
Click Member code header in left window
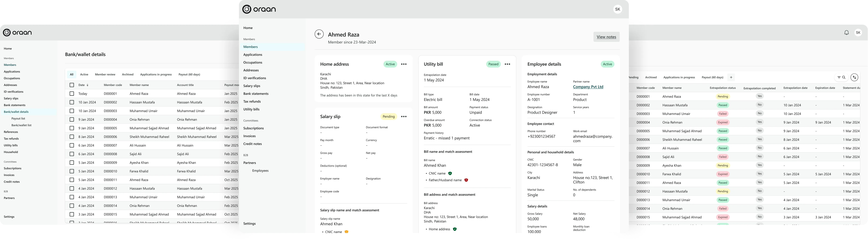tap(113, 85)
